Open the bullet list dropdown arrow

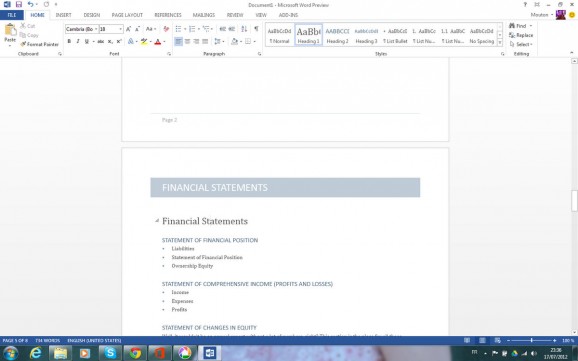pyautogui.click(x=185, y=29)
